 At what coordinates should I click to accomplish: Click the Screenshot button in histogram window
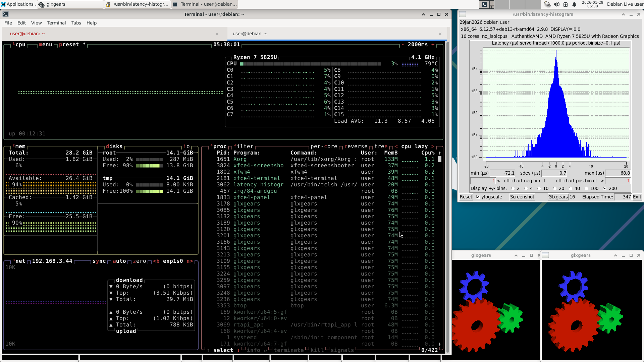pyautogui.click(x=522, y=197)
